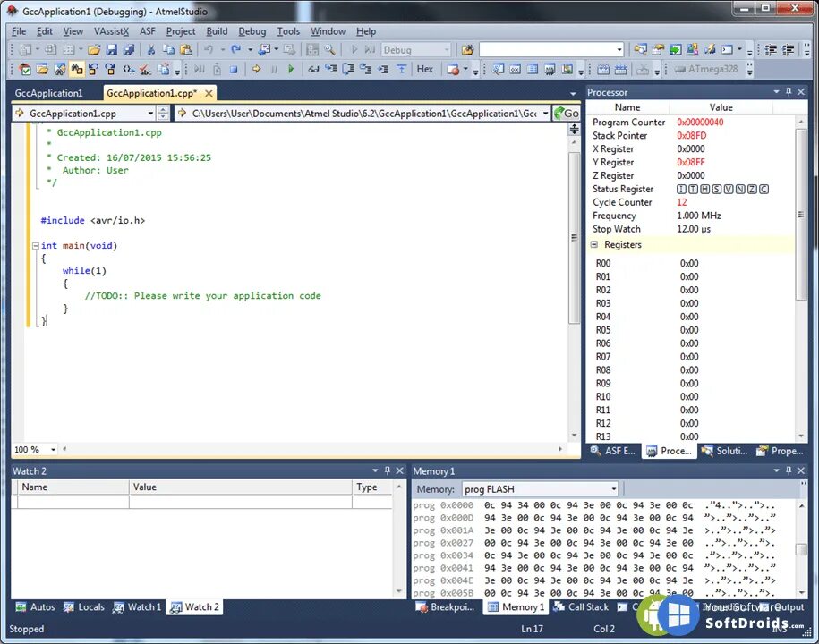Click the Decrease Indent icon
Image resolution: width=819 pixels, height=644 pixels.
point(771,49)
